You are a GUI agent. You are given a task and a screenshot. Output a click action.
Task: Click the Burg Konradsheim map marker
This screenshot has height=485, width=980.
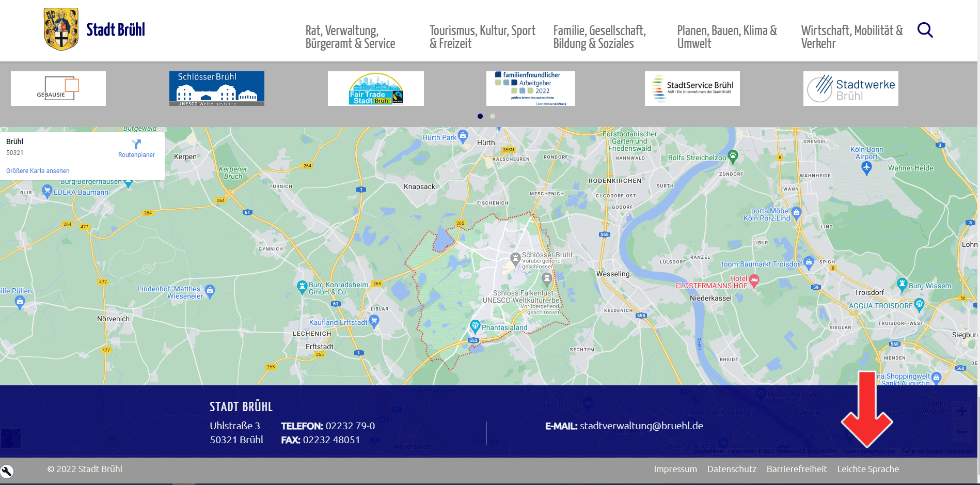coord(303,286)
